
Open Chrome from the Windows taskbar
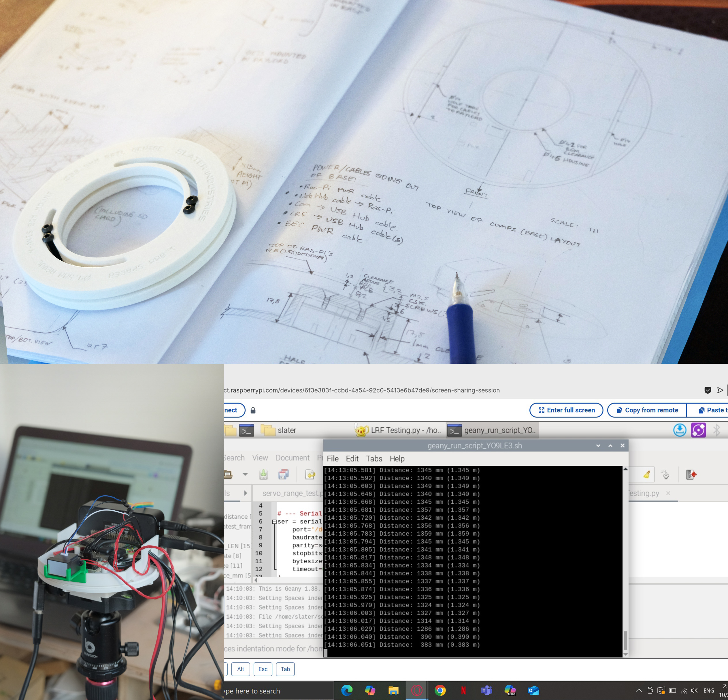coord(440,691)
